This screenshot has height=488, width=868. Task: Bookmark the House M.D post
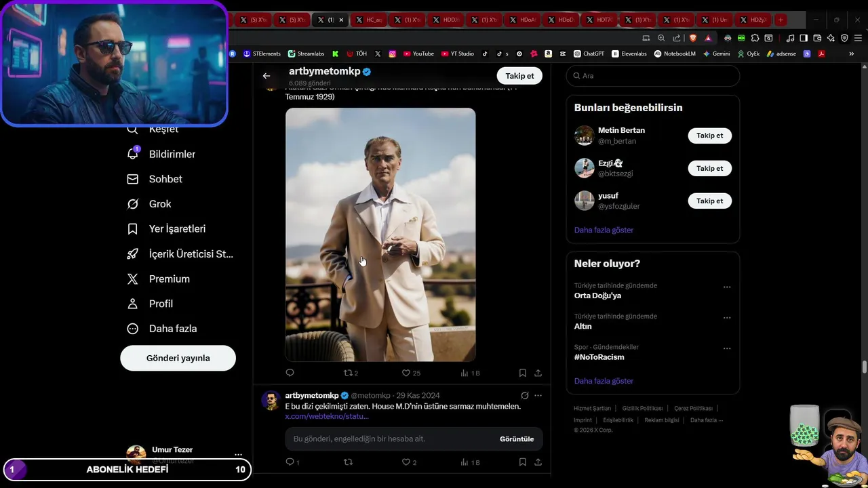[523, 462]
